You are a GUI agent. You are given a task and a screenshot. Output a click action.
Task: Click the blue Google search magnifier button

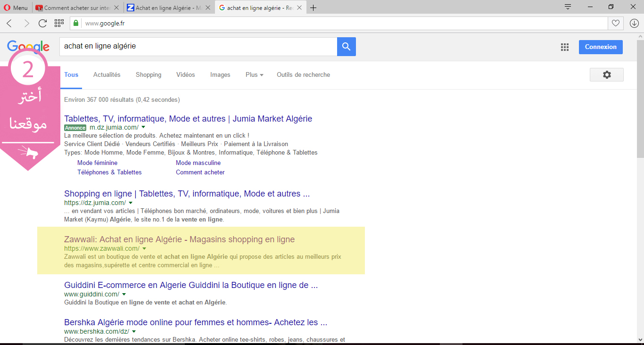pyautogui.click(x=347, y=47)
